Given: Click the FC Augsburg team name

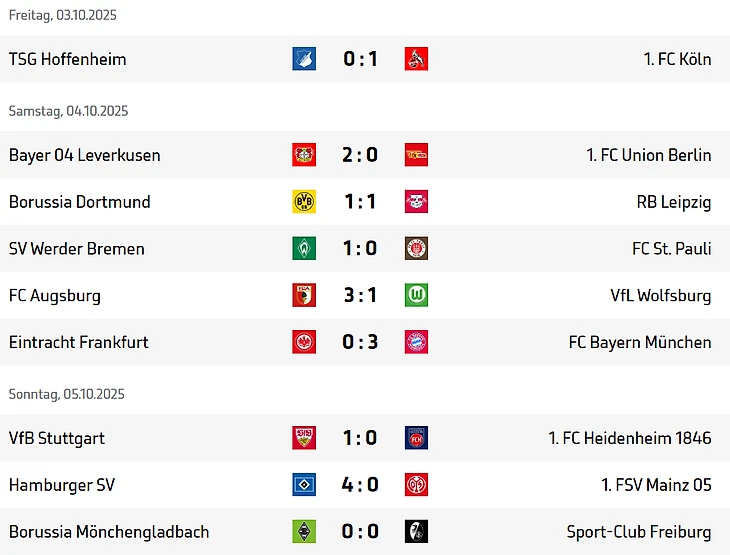Looking at the screenshot, I should [x=55, y=296].
